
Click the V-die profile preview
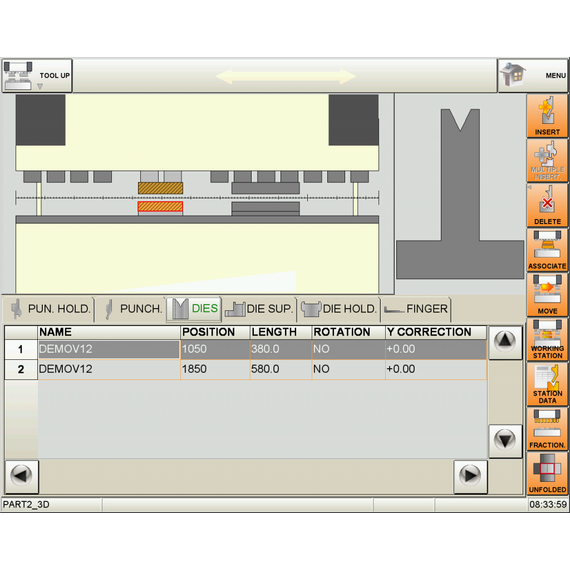click(x=460, y=194)
